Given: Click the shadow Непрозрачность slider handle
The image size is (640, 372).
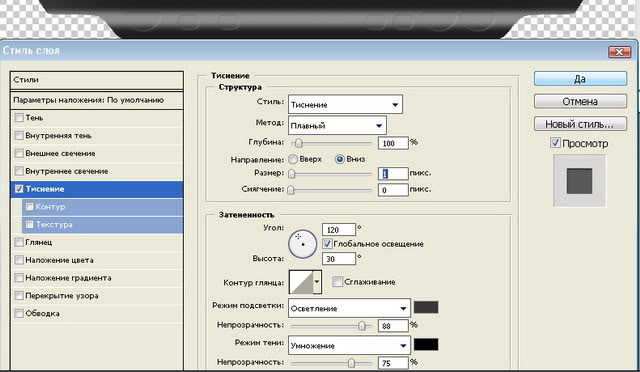Looking at the screenshot, I should [351, 363].
